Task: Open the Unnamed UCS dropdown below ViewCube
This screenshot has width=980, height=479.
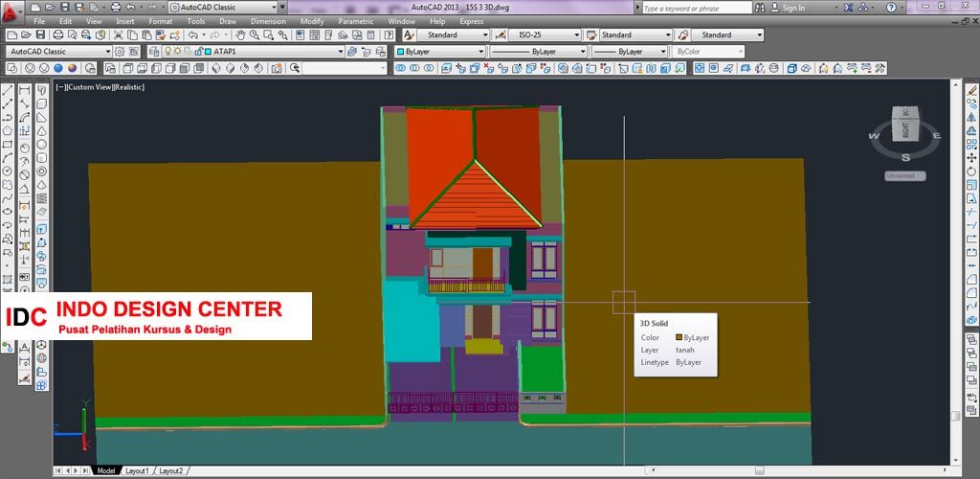Action: [904, 175]
